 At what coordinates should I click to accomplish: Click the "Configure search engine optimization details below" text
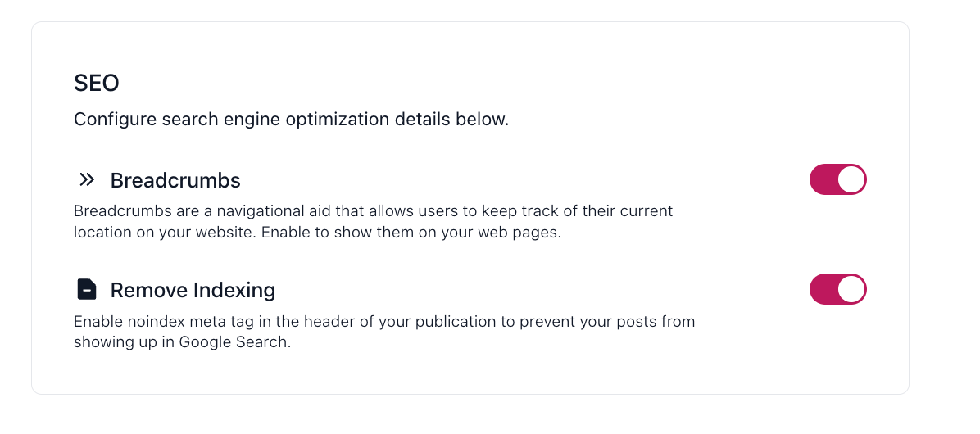click(x=291, y=120)
